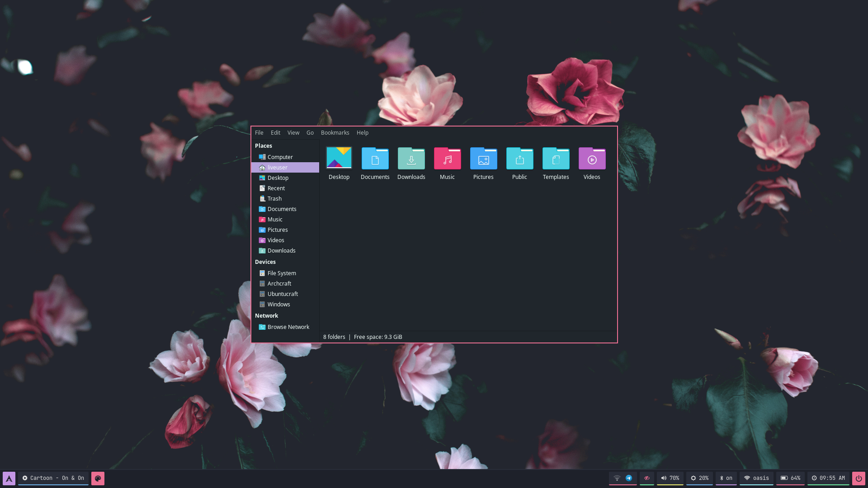Click the Telegram tray icon
Viewport: 868px width, 488px height.
tap(629, 478)
